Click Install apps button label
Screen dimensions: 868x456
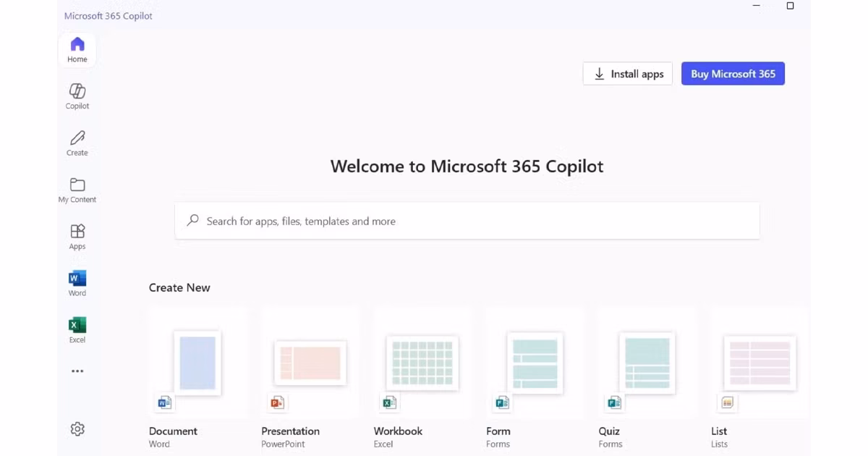[637, 74]
